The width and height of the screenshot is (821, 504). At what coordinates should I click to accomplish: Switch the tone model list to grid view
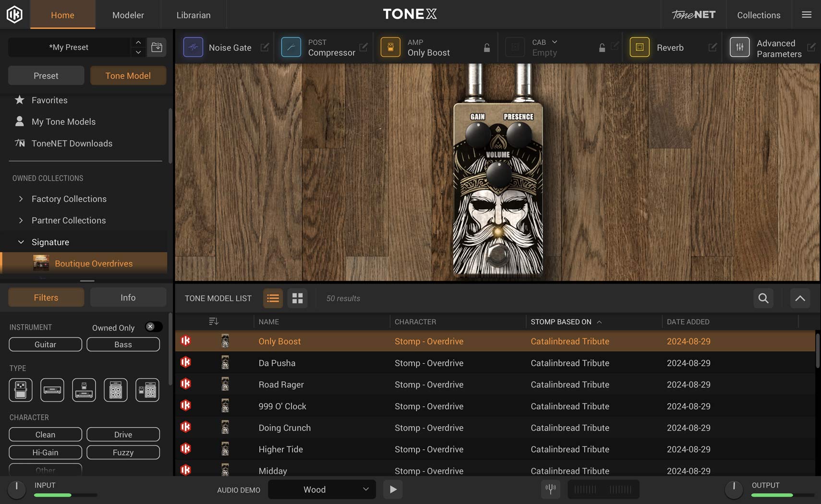[297, 298]
